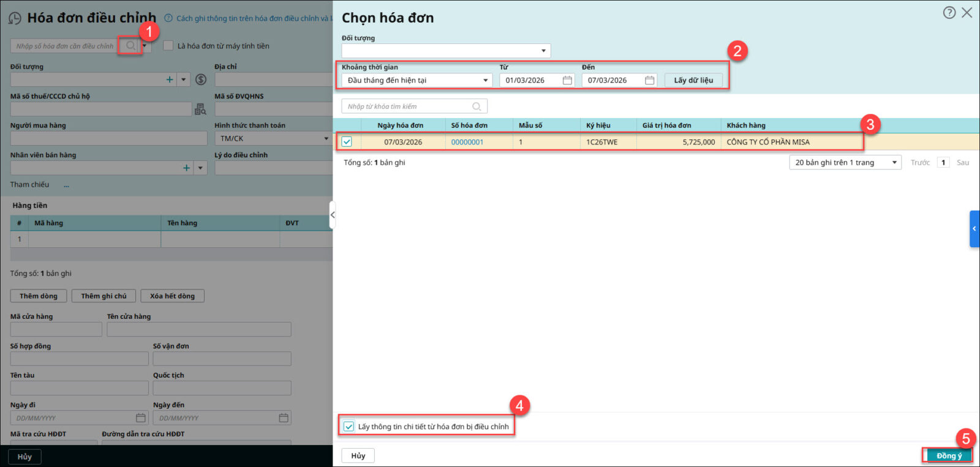The image size is (980, 467).
Task: Click the help question mark icon
Action: coord(949,13)
